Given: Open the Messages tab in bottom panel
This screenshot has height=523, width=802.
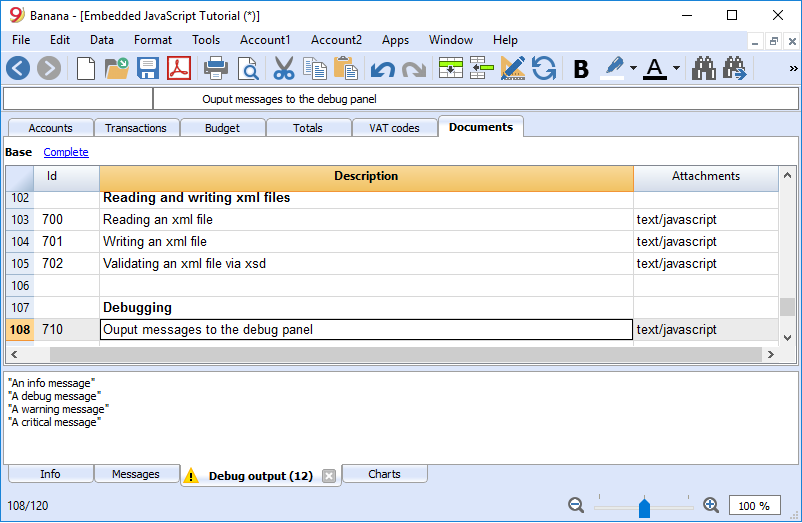Looking at the screenshot, I should 136,474.
